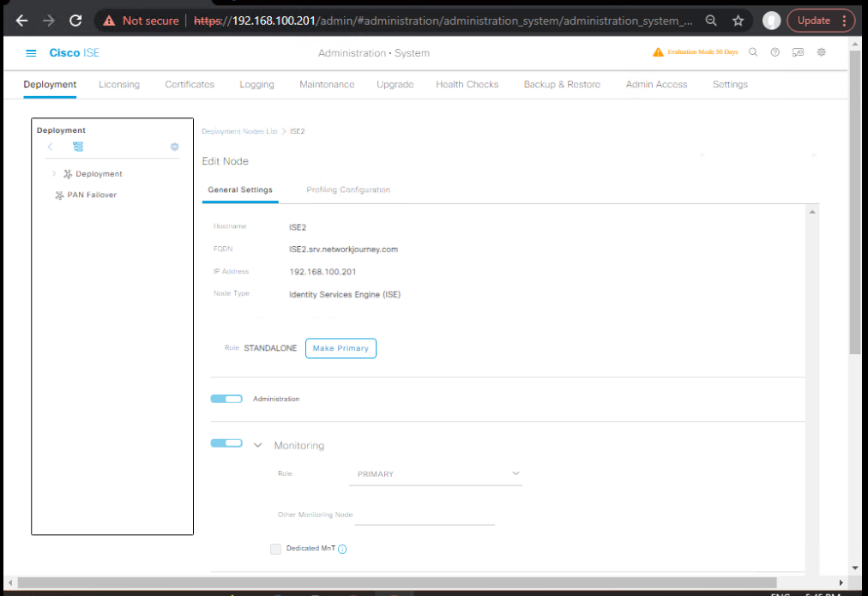The image size is (868, 596).
Task: Click the Evaluation Mode warning triangle icon
Action: (x=658, y=52)
